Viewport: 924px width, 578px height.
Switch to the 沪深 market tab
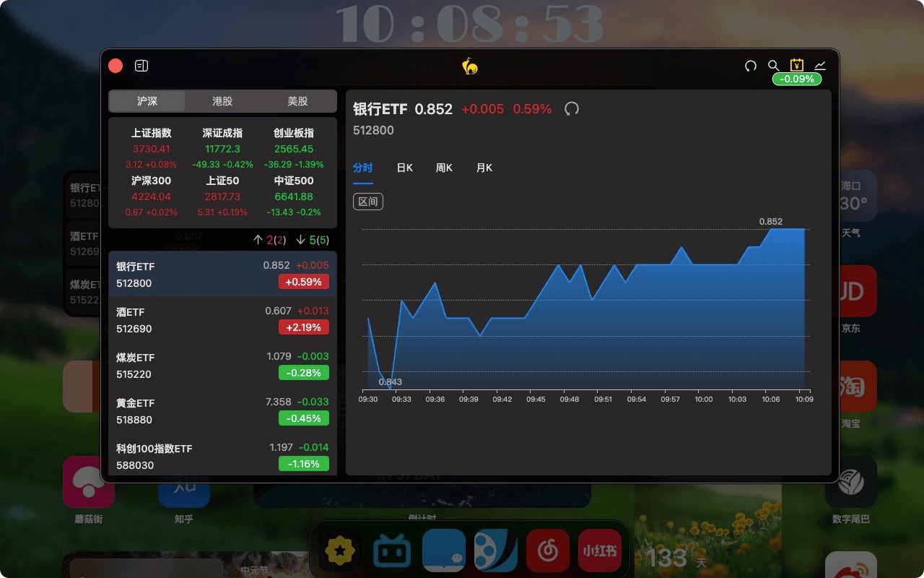[147, 101]
